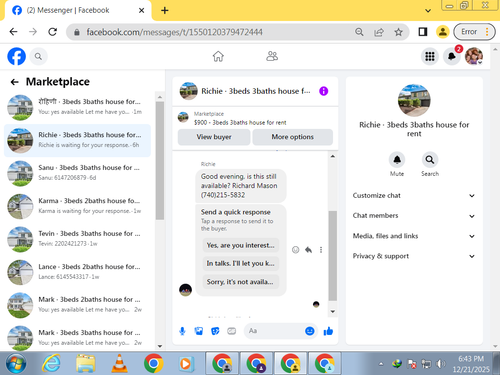The height and width of the screenshot is (375, 500).
Task: Search in conversation magnifier button
Action: (x=430, y=160)
